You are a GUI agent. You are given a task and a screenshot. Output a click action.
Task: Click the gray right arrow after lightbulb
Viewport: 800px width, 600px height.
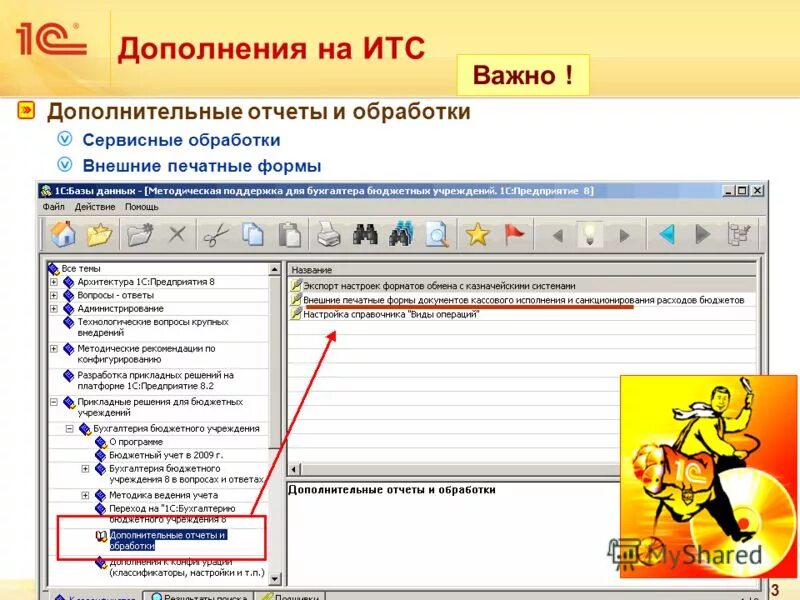point(623,236)
